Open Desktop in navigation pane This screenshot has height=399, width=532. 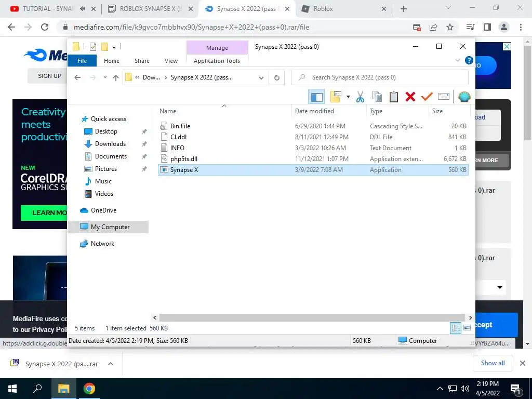[x=106, y=131]
